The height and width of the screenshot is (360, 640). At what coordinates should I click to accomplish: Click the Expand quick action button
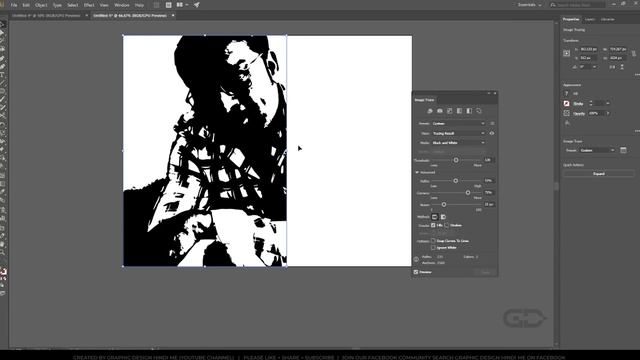599,173
